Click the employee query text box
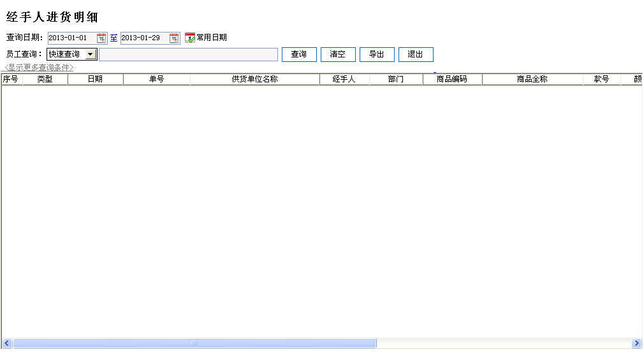 [189, 54]
